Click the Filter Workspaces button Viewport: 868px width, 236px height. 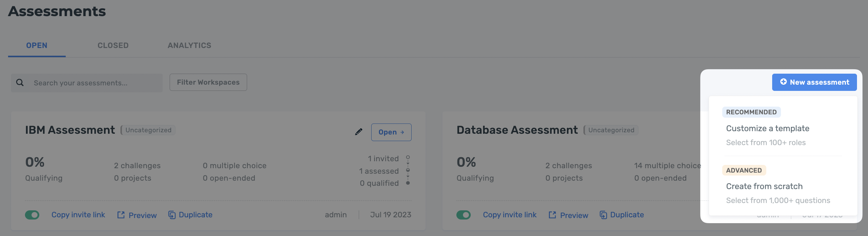(208, 82)
